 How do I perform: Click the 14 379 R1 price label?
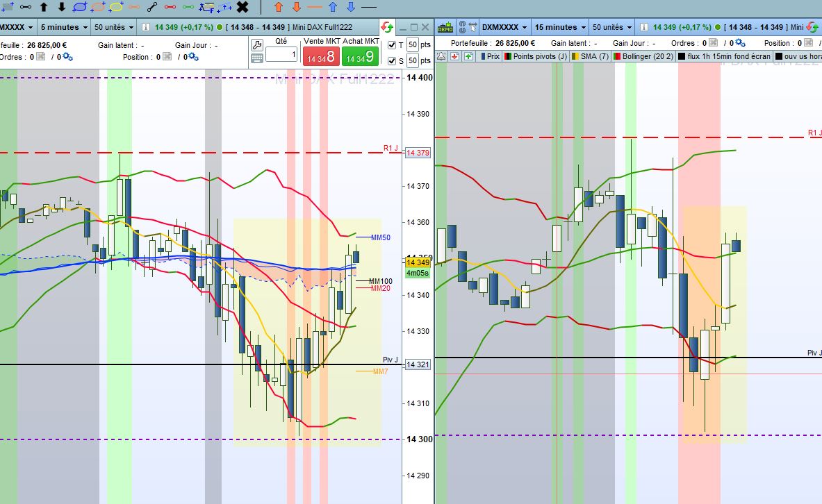(x=418, y=153)
